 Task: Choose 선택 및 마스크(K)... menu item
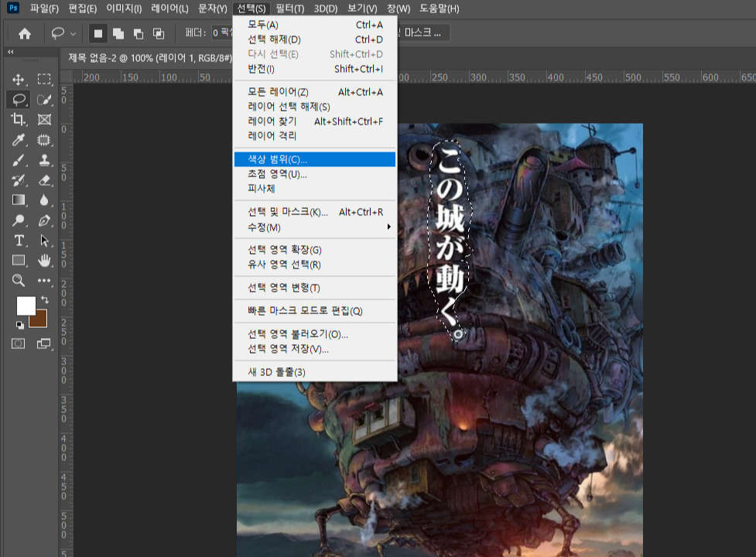(x=315, y=212)
